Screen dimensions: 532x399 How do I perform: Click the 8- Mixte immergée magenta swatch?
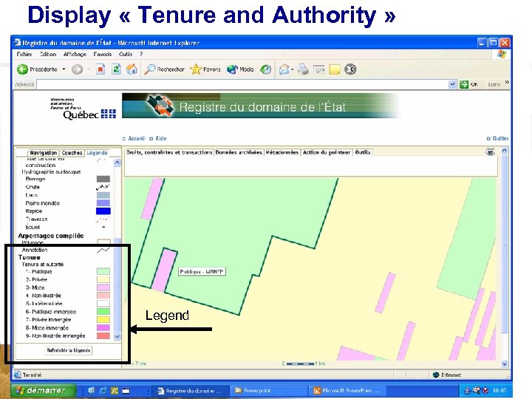(x=103, y=328)
